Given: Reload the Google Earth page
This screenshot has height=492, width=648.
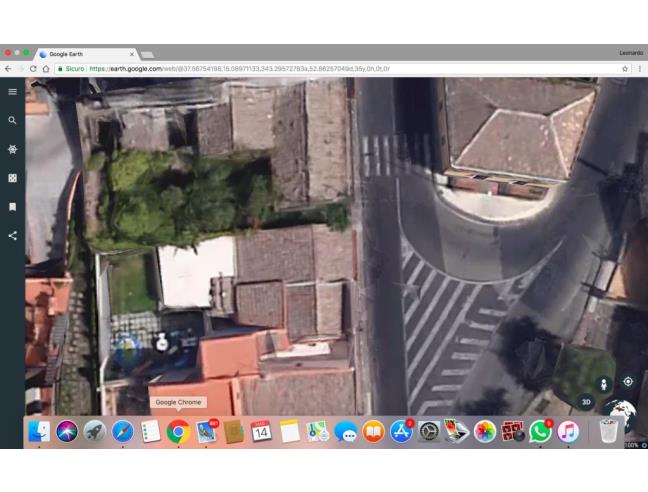Looking at the screenshot, I should 33,69.
